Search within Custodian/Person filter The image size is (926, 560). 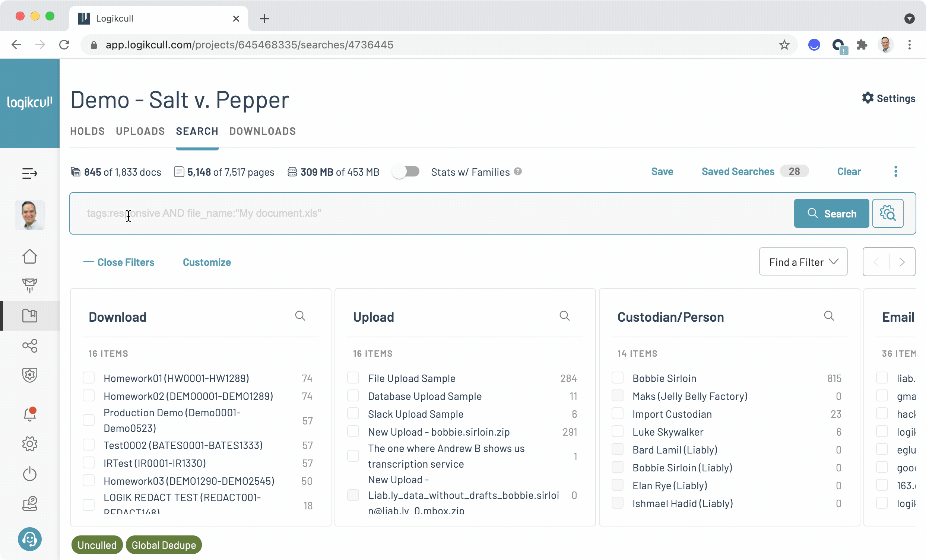tap(829, 316)
